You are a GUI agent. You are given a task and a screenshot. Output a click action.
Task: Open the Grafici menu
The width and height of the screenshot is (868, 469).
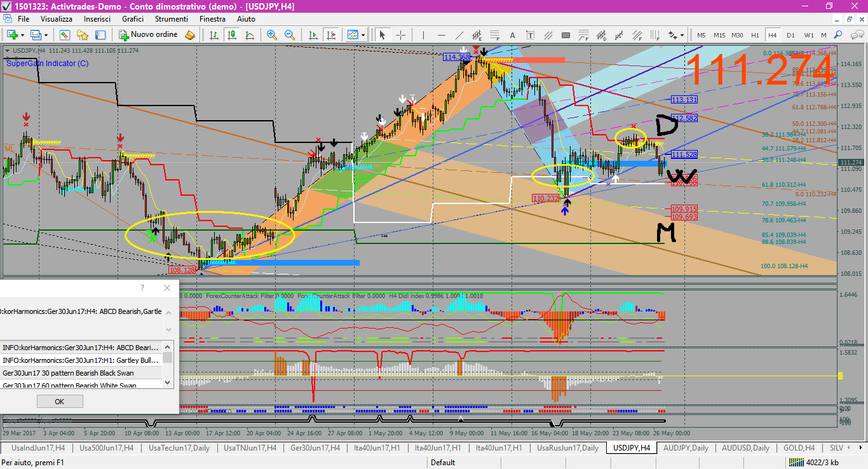(133, 19)
